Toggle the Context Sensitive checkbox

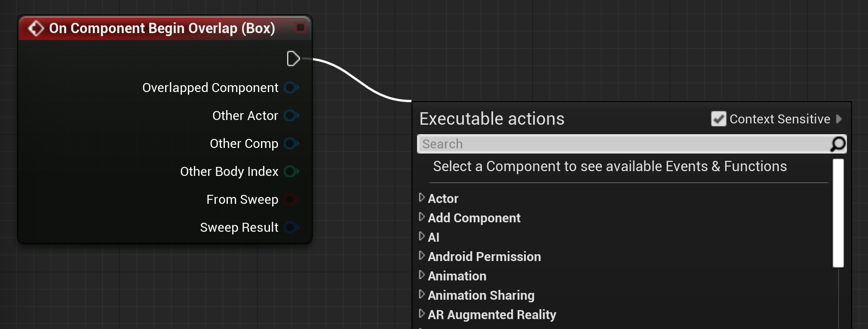pos(718,119)
